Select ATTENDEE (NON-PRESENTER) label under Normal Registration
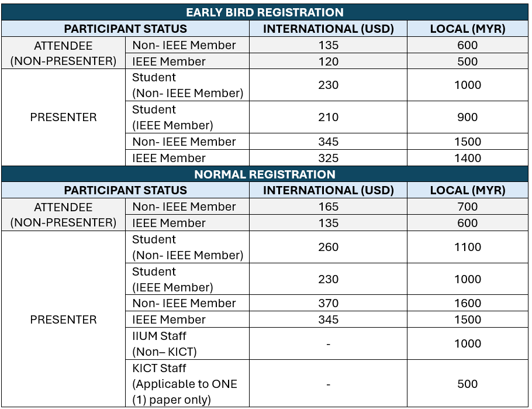This screenshot has width=532, height=409. click(63, 215)
